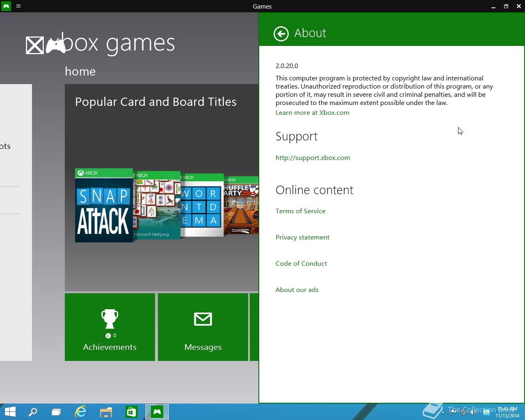Follow the Learn more at Xbox.com link

pos(313,113)
